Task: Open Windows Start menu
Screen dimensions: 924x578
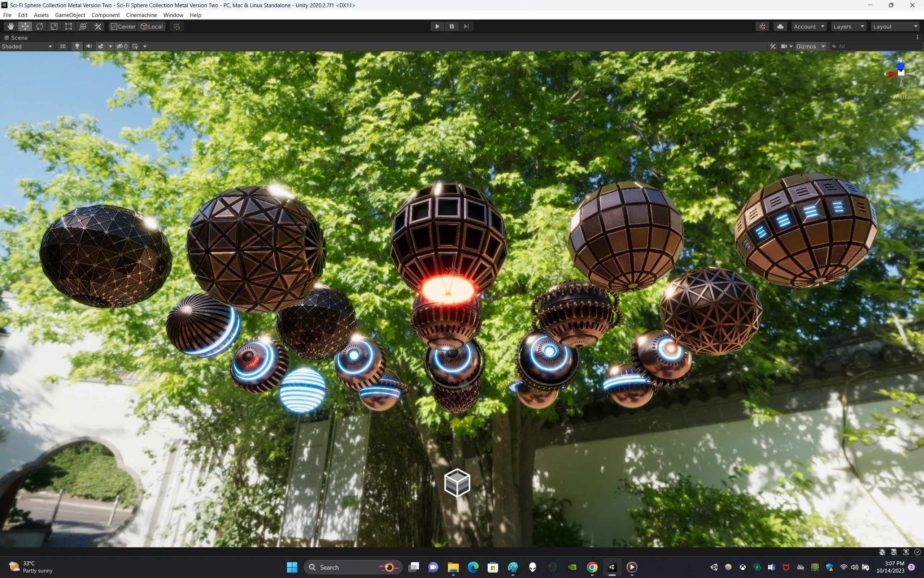Action: coord(292,567)
